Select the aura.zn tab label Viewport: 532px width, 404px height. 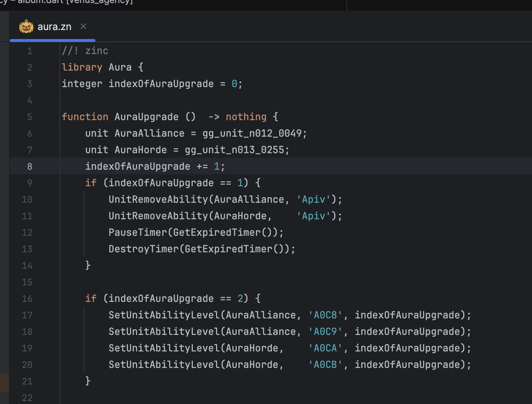[x=54, y=27]
